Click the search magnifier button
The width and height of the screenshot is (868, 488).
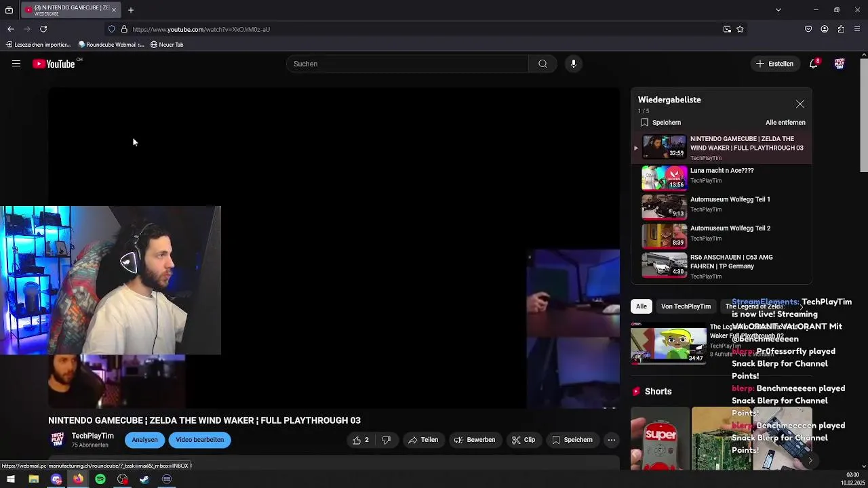(x=542, y=64)
